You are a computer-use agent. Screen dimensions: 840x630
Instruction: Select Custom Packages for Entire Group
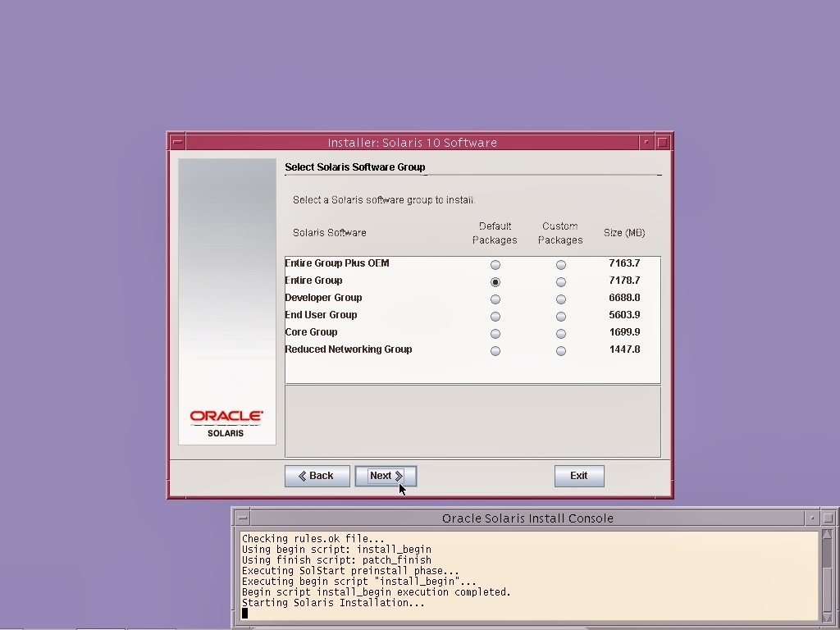(560, 281)
